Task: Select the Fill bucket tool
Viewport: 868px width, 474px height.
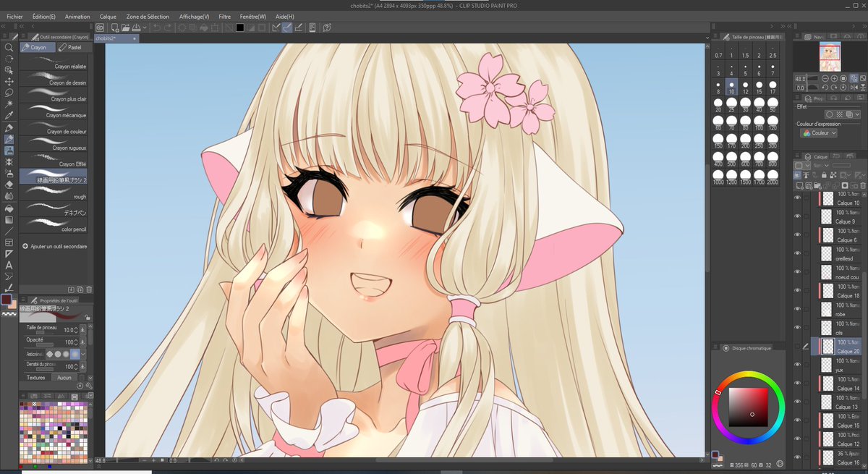Action: [x=9, y=208]
